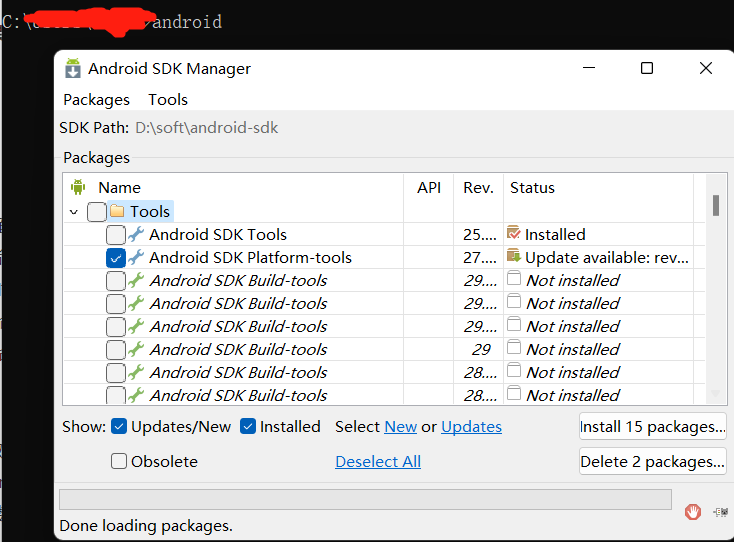
Task: Check the Build-tools rev 29 row checkbox
Action: tap(116, 349)
